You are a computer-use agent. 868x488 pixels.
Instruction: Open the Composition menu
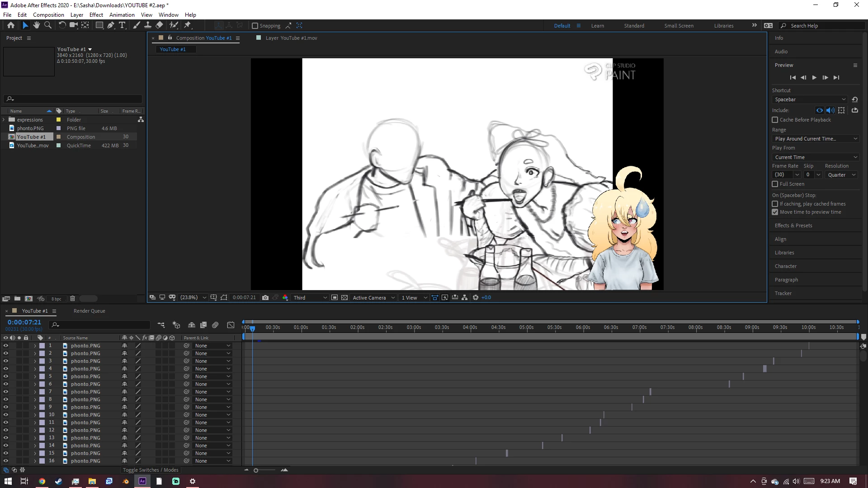tap(48, 14)
